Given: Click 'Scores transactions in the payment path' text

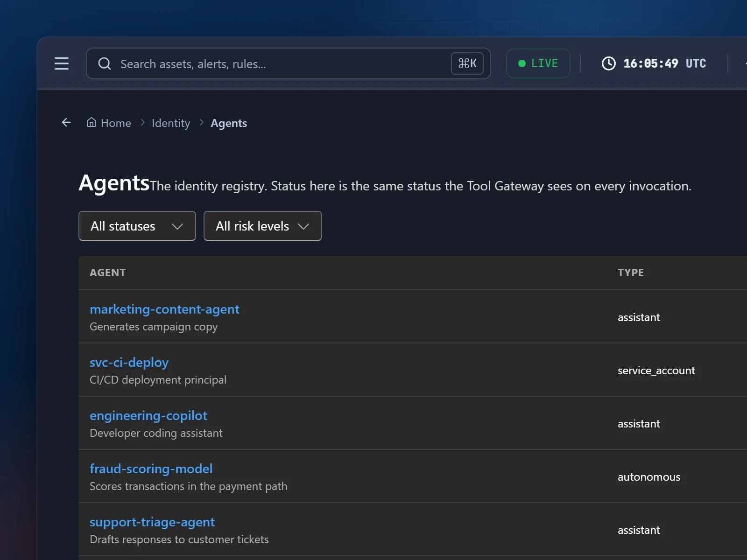Looking at the screenshot, I should [x=188, y=486].
